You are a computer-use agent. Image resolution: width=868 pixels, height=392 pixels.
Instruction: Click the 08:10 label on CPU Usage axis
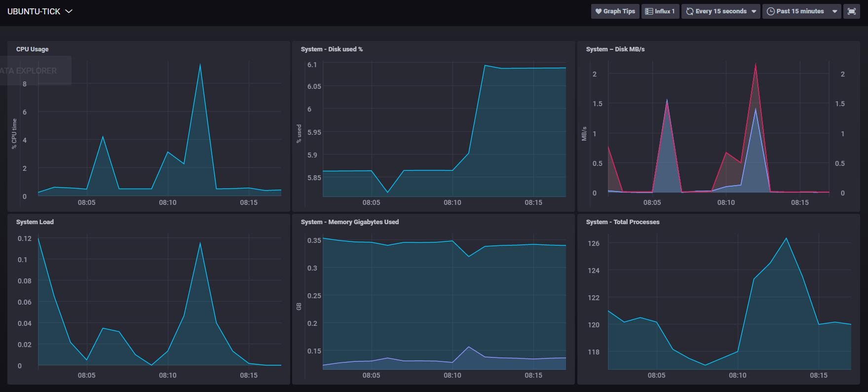pyautogui.click(x=168, y=202)
